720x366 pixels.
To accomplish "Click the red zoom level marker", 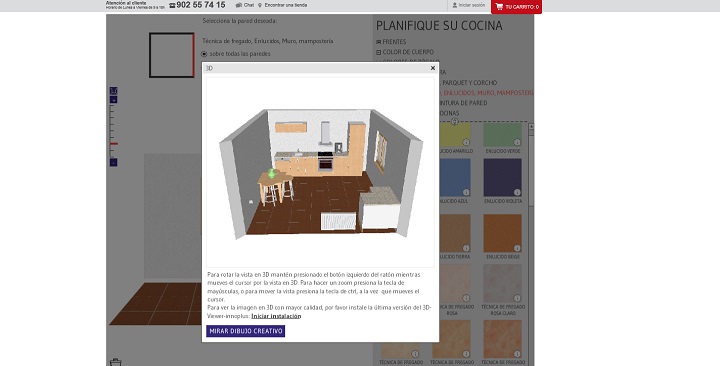I will click(113, 144).
